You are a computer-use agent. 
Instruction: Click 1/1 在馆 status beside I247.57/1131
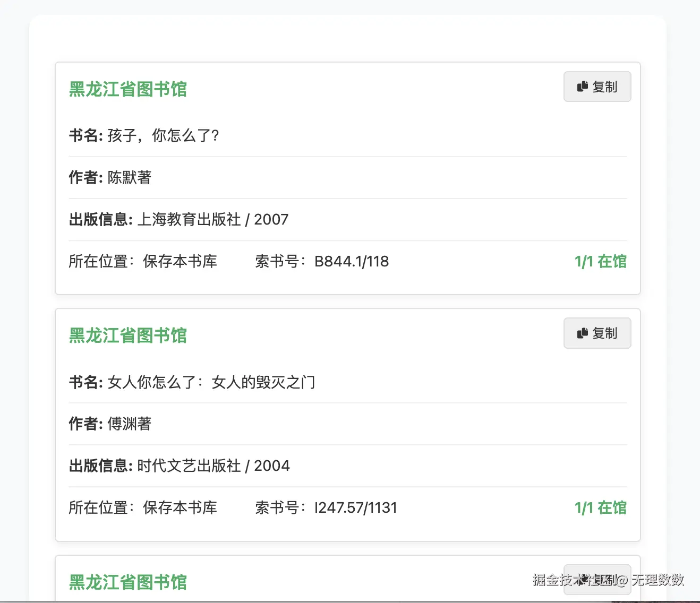tap(601, 507)
